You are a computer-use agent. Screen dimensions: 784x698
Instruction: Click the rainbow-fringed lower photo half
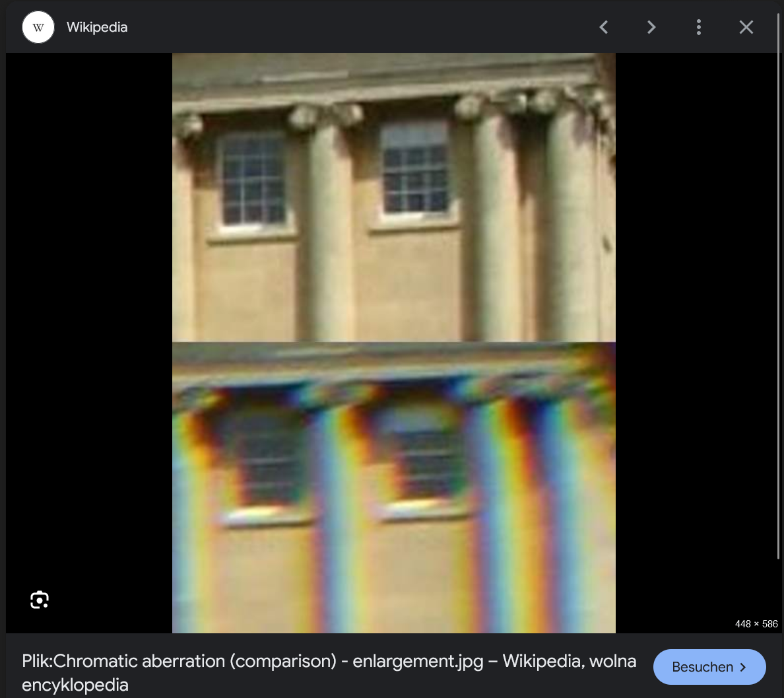coord(394,487)
